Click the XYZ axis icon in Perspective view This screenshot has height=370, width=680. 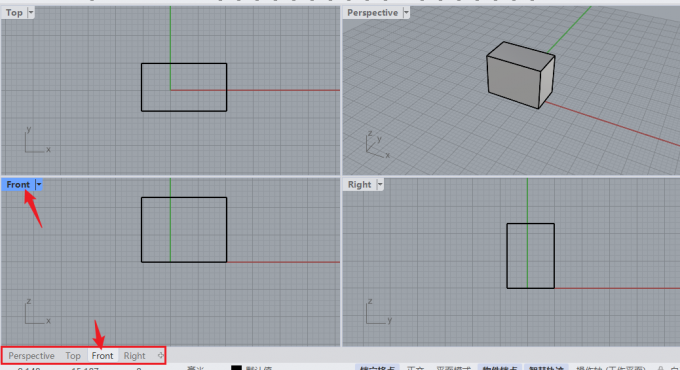(x=377, y=144)
